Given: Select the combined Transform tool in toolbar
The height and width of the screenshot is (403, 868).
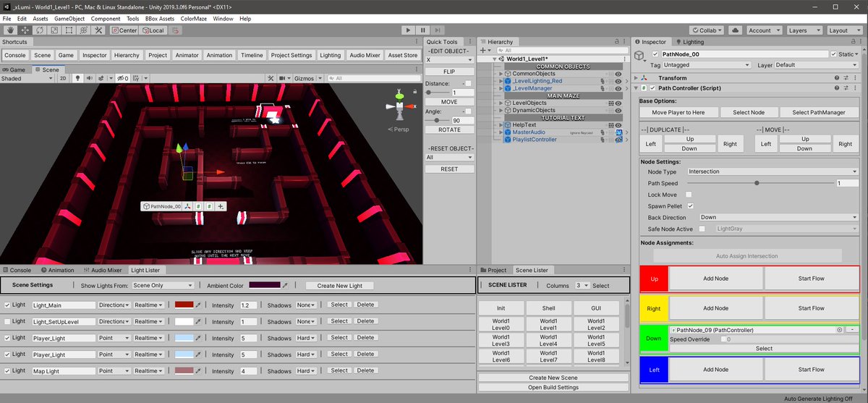Looking at the screenshot, I should pos(83,30).
